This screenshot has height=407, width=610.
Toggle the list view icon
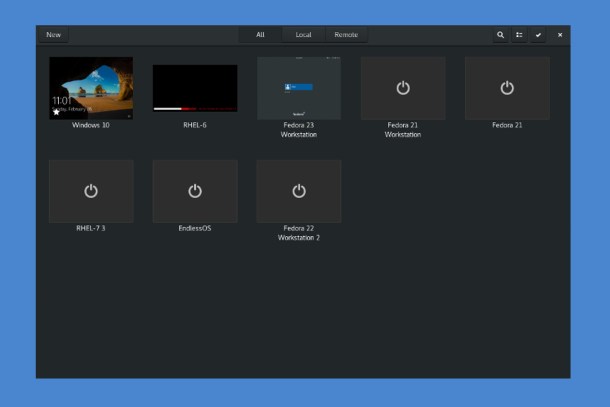(519, 35)
